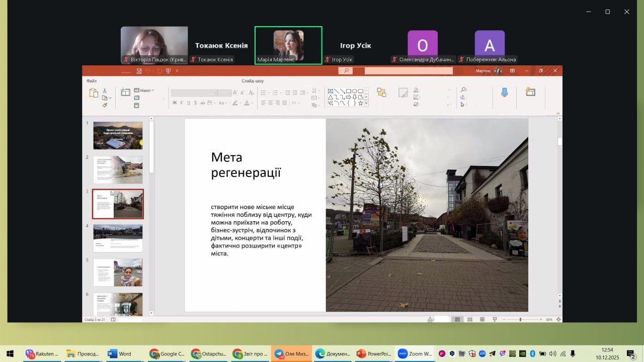Screen dimensions: 644x362
Task: Click fit slide to window icon
Action: pyautogui.click(x=558, y=319)
